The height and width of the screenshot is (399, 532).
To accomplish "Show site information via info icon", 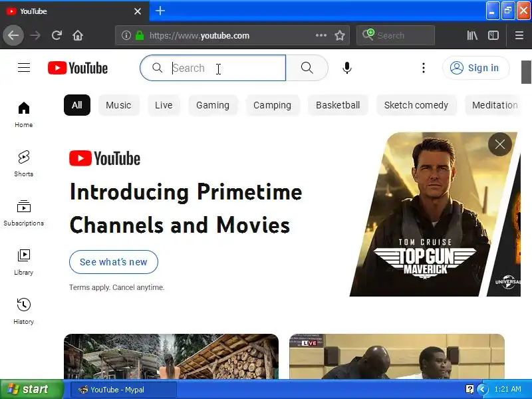I will point(126,35).
